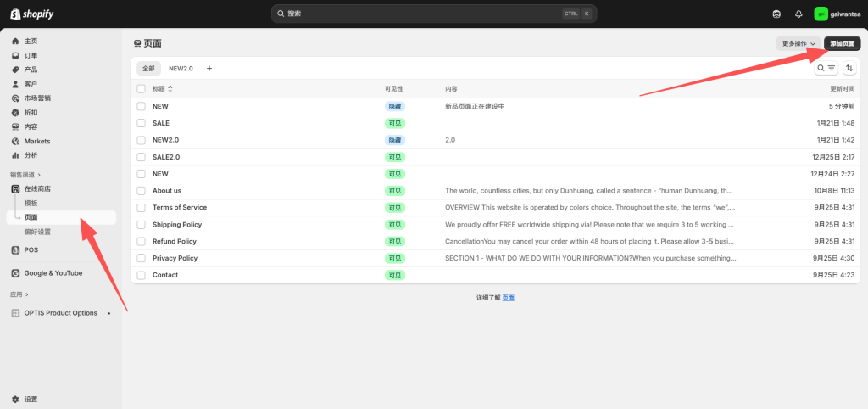The height and width of the screenshot is (409, 868).
Task: Open the Terms of Service page
Action: [x=180, y=207]
